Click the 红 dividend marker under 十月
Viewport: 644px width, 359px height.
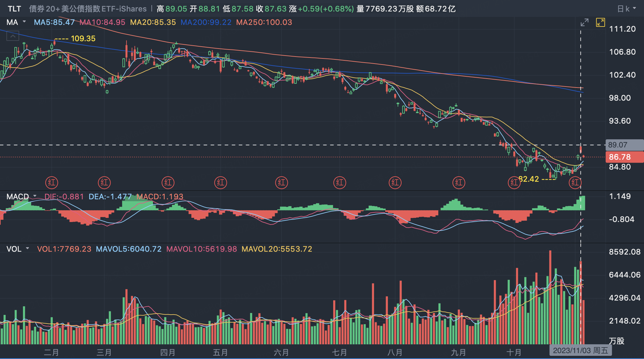click(x=514, y=183)
